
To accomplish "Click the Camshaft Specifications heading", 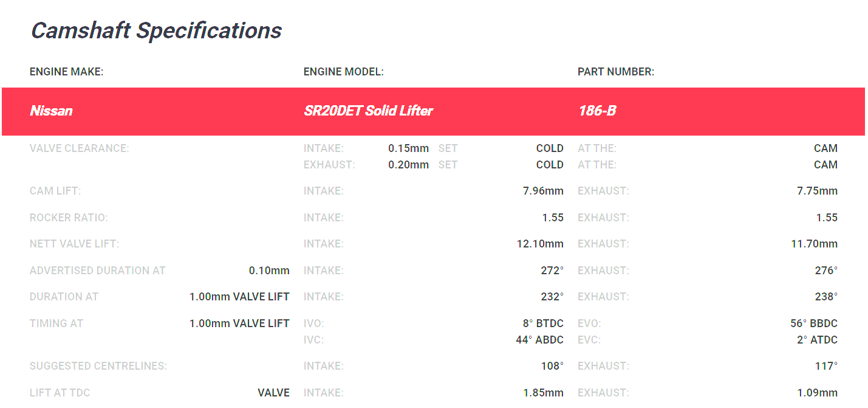I will (156, 30).
